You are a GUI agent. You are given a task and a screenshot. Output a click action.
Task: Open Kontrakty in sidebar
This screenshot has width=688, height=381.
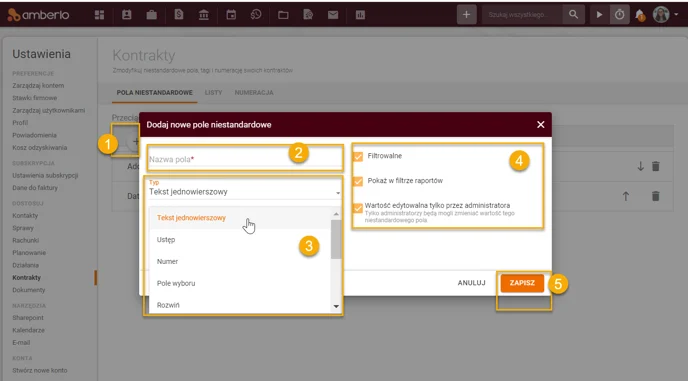coord(26,277)
